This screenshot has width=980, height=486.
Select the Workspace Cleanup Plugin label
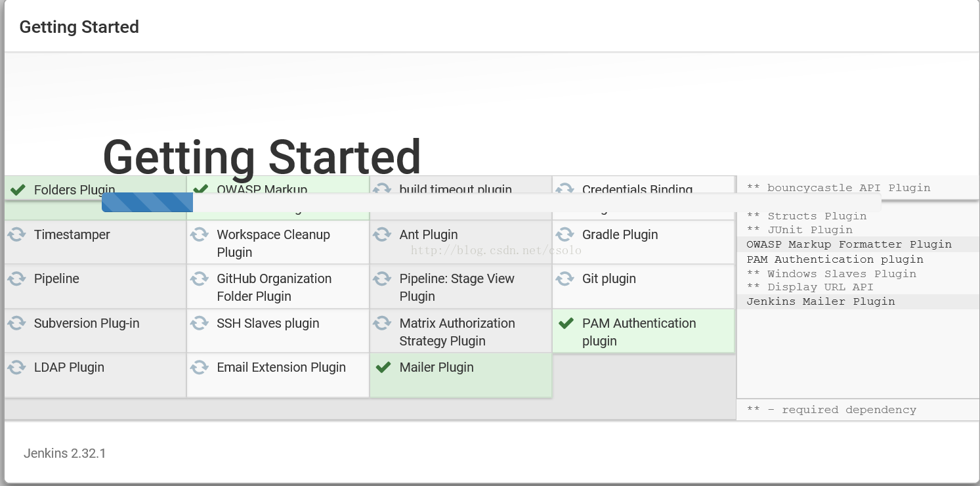(274, 243)
